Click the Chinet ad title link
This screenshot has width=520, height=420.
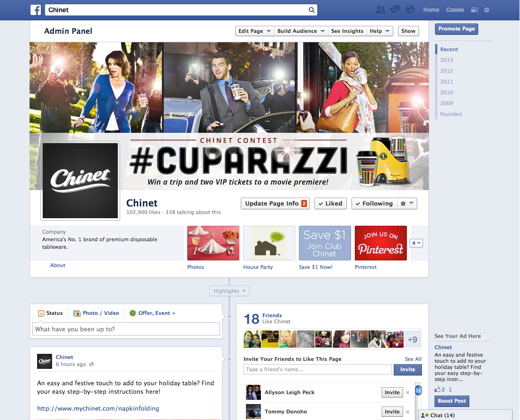(443, 347)
